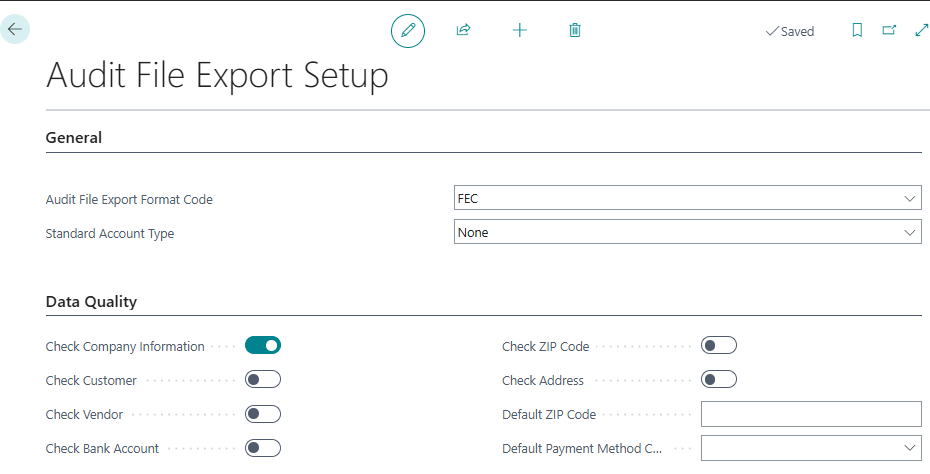Turn on the Check ZIP Code toggle
Screen dimensions: 930x474
tap(719, 345)
